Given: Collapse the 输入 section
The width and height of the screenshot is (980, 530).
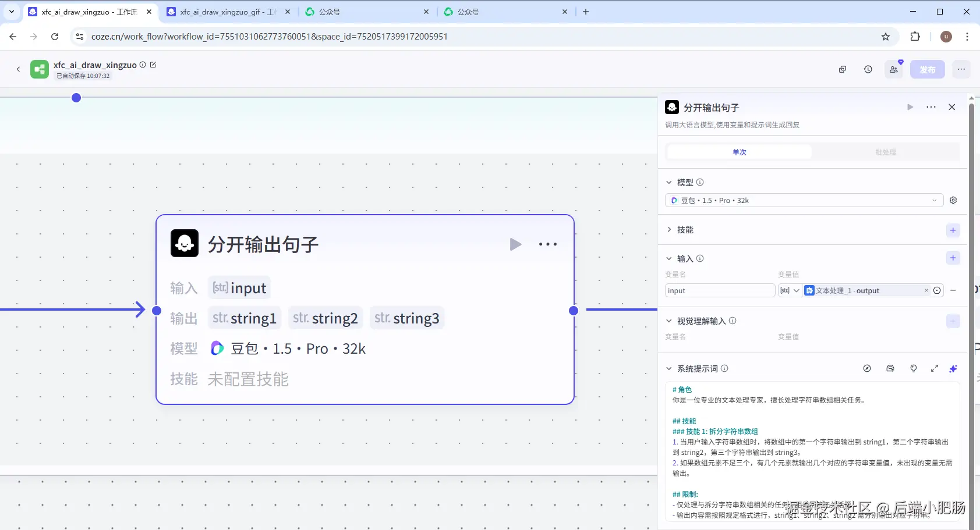Looking at the screenshot, I should (x=669, y=258).
